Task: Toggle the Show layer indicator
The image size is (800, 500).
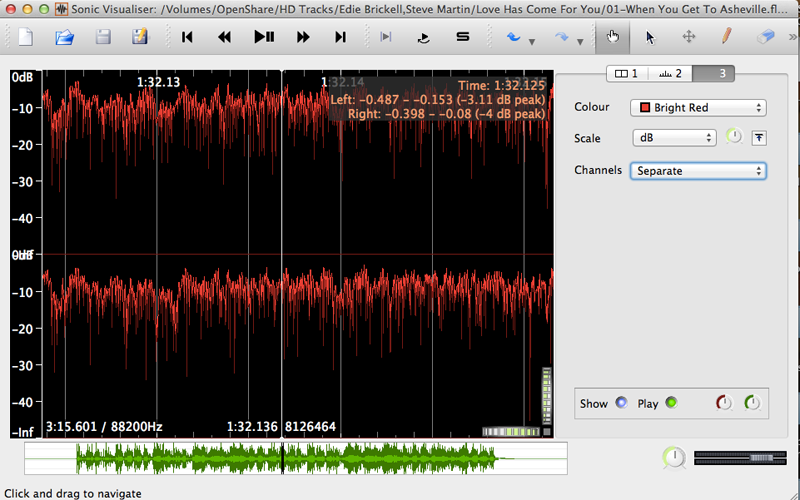Action: (x=621, y=403)
